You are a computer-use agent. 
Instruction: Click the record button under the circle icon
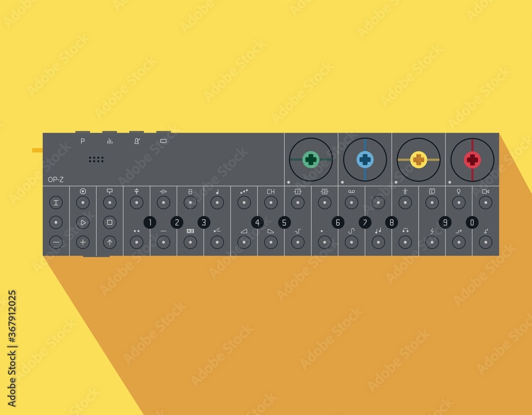point(83,203)
